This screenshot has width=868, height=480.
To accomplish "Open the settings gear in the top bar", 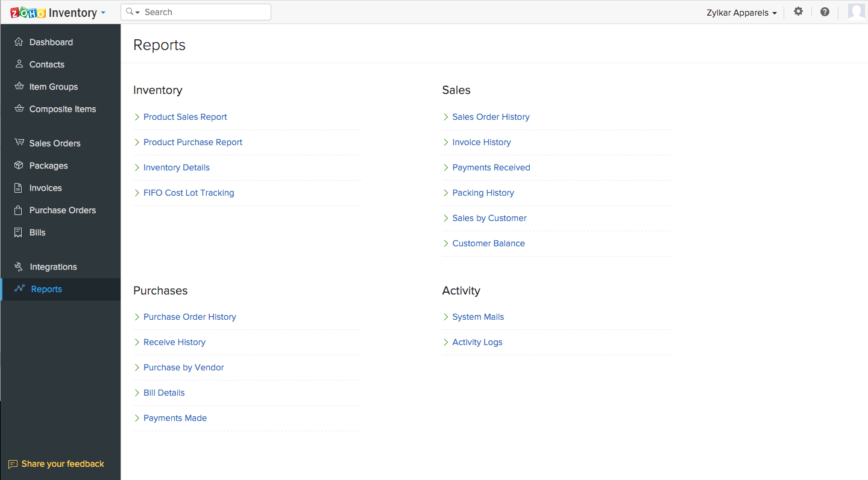I will click(798, 11).
